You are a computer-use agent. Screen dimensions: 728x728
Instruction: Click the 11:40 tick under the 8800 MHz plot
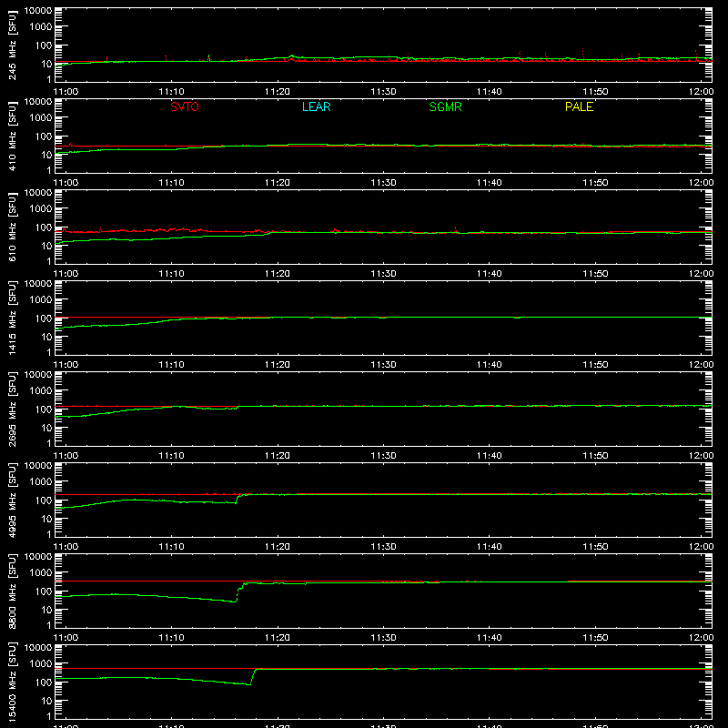click(x=490, y=638)
